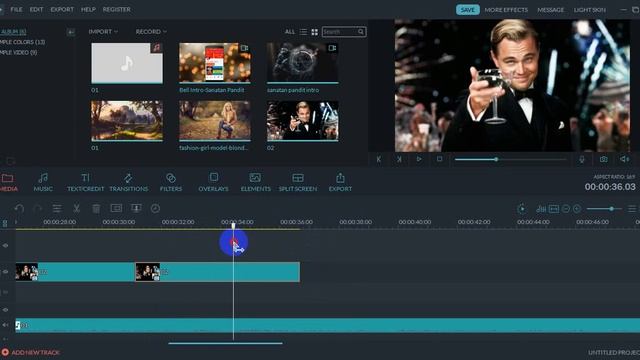The height and width of the screenshot is (360, 640).
Task: Open the EDIT menu
Action: click(x=36, y=9)
